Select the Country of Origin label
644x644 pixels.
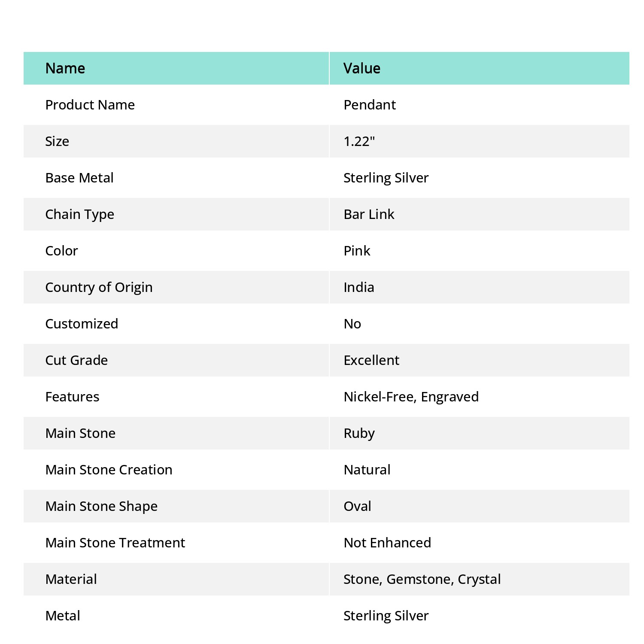(99, 287)
